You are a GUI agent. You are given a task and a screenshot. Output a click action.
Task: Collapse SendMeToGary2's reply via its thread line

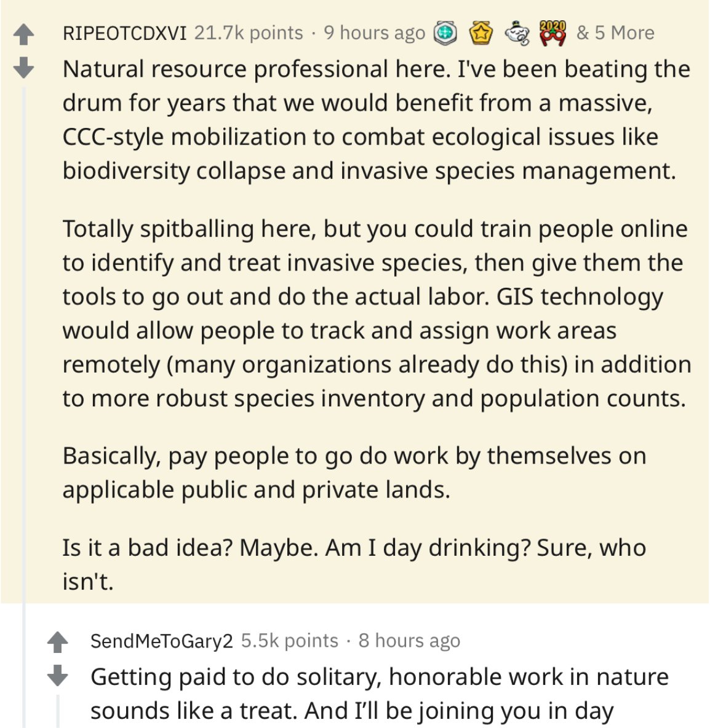coord(58,711)
